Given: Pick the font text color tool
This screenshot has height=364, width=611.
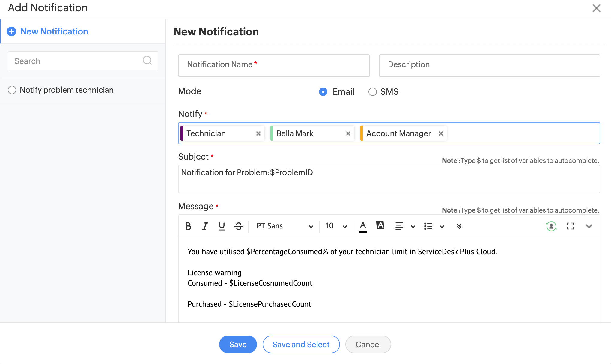Looking at the screenshot, I should (x=363, y=226).
